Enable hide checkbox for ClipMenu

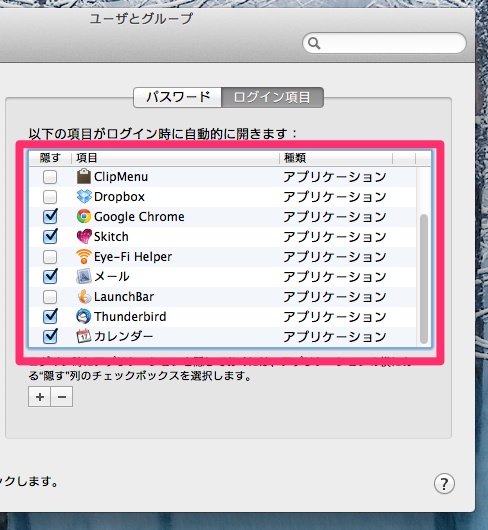[50, 177]
